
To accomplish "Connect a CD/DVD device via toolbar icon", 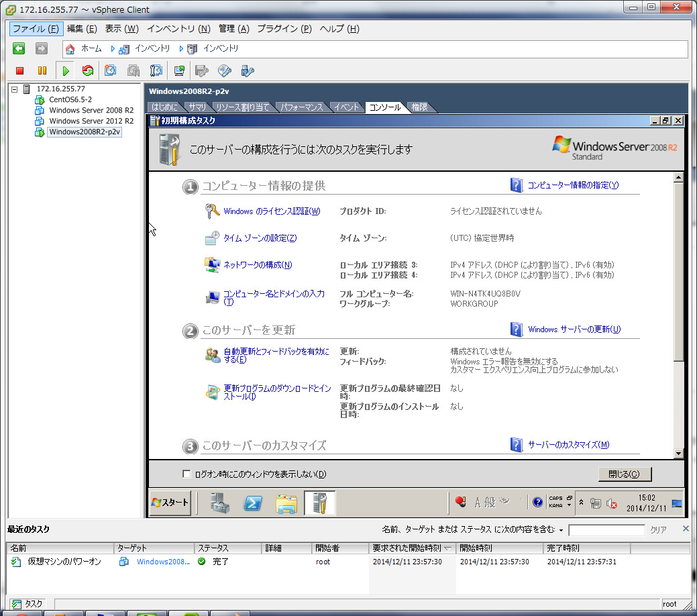I will (x=225, y=70).
